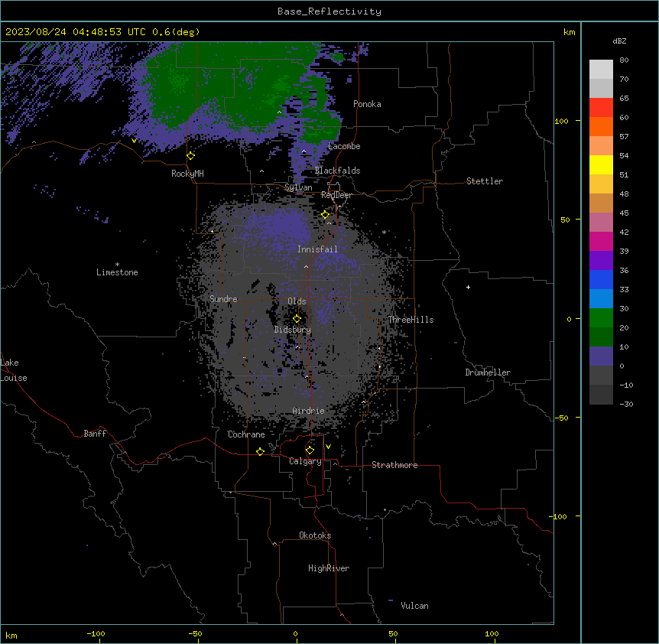This screenshot has height=644, width=659.
Task: Click the Didsbury town label
Action: (293, 330)
